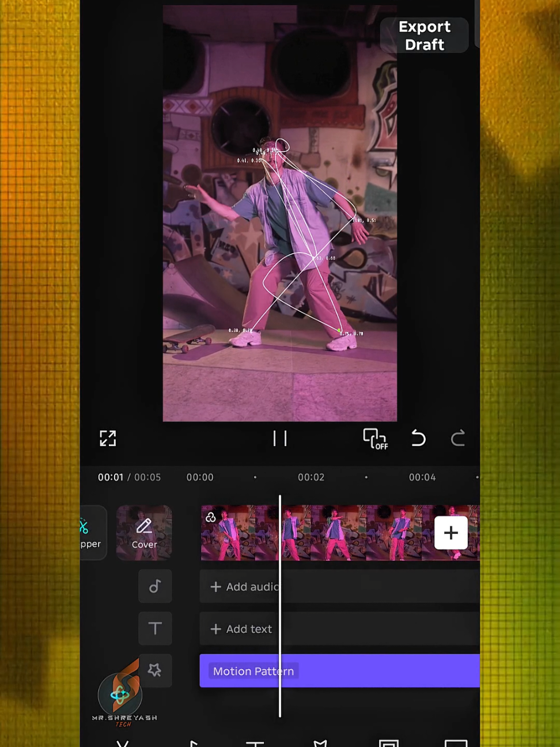Click Add audio in the audio track

[x=340, y=587]
